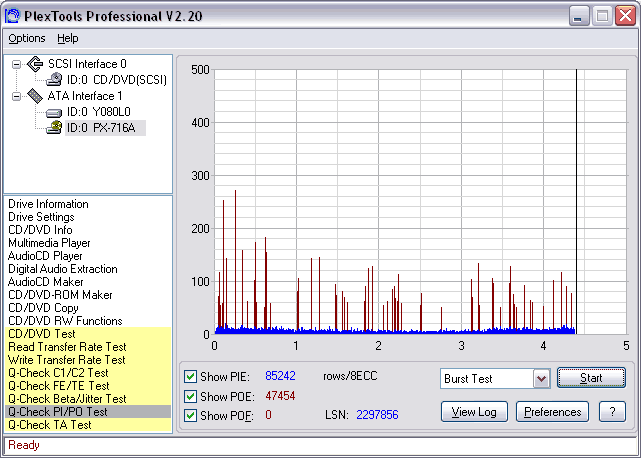
Task: Collapse the ATA Interface 1 tree node
Action: (16, 97)
